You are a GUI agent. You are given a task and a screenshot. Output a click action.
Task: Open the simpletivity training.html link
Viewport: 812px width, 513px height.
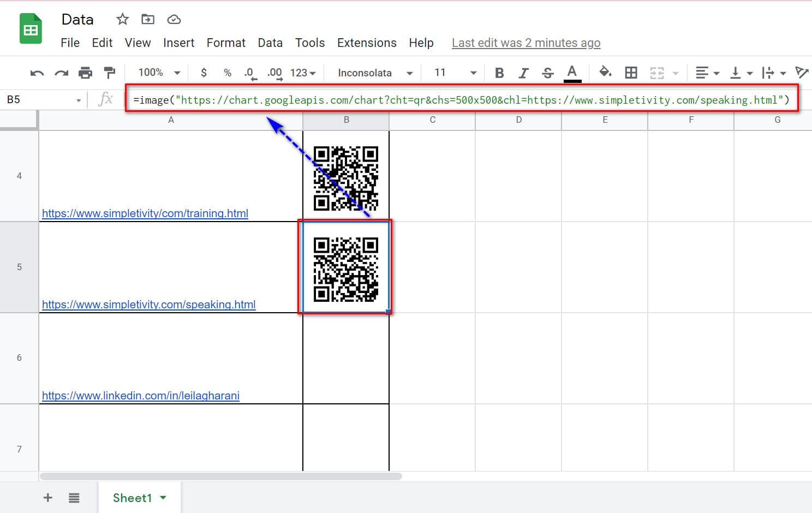[x=145, y=213]
